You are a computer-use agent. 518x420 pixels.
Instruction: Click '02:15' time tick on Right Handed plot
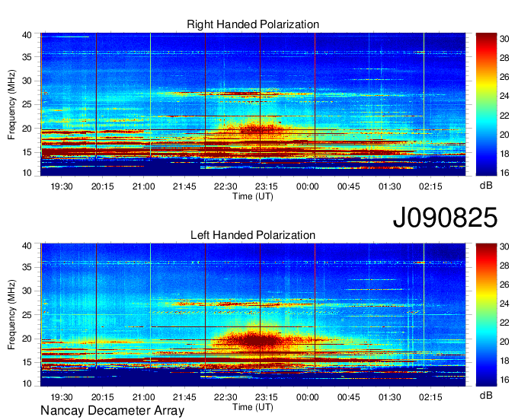click(x=430, y=186)
